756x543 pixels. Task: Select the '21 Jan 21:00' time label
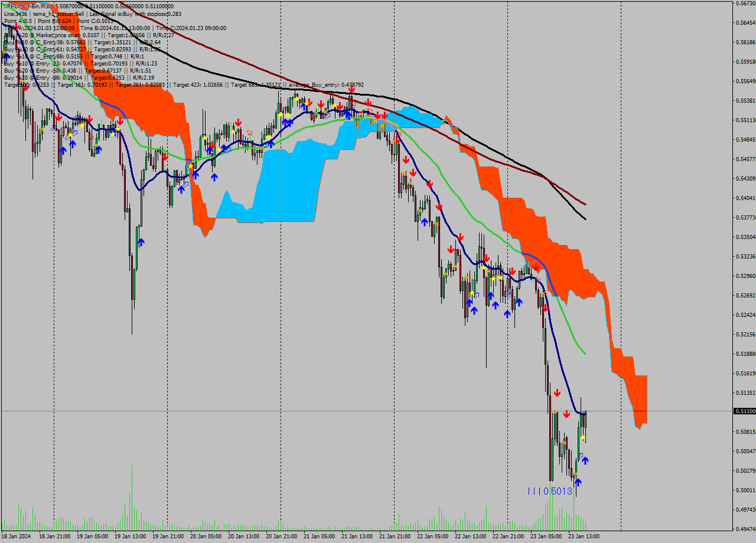pyautogui.click(x=395, y=536)
